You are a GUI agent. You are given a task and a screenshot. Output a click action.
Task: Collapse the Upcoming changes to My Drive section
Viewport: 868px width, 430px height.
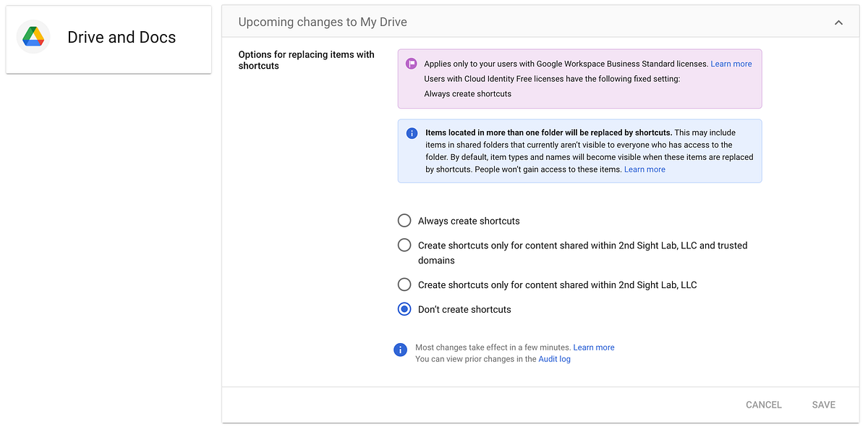pos(838,22)
